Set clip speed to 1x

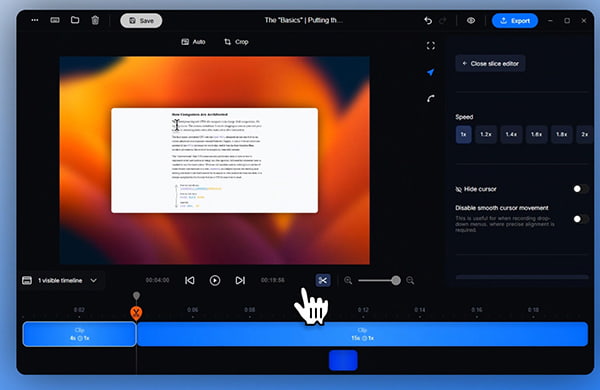click(463, 134)
